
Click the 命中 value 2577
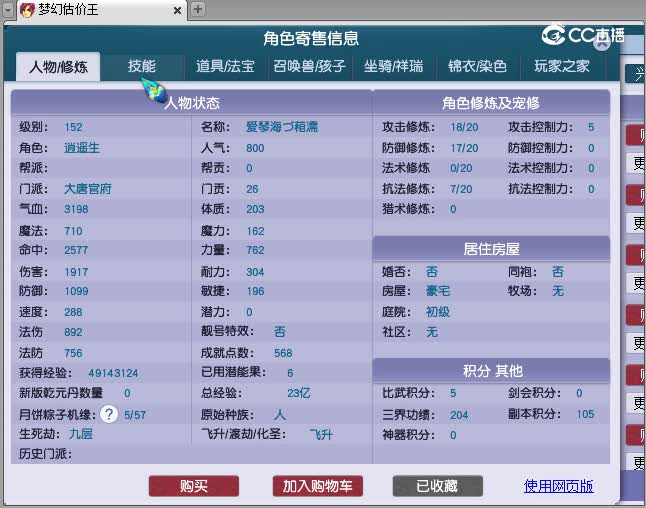[76, 250]
